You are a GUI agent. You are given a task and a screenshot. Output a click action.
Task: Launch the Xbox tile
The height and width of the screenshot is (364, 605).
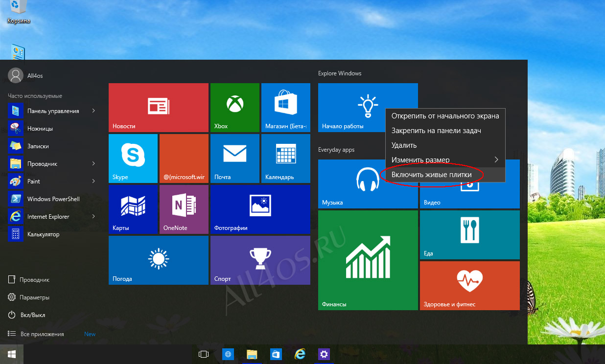[235, 108]
